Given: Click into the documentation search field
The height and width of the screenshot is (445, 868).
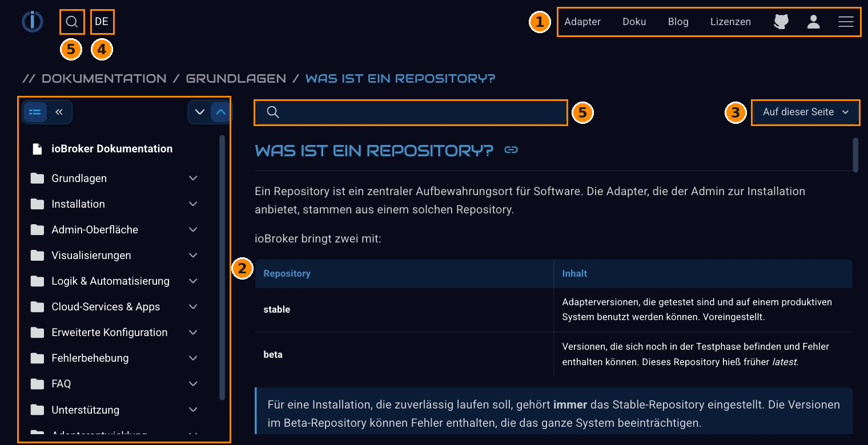Looking at the screenshot, I should click(x=411, y=112).
